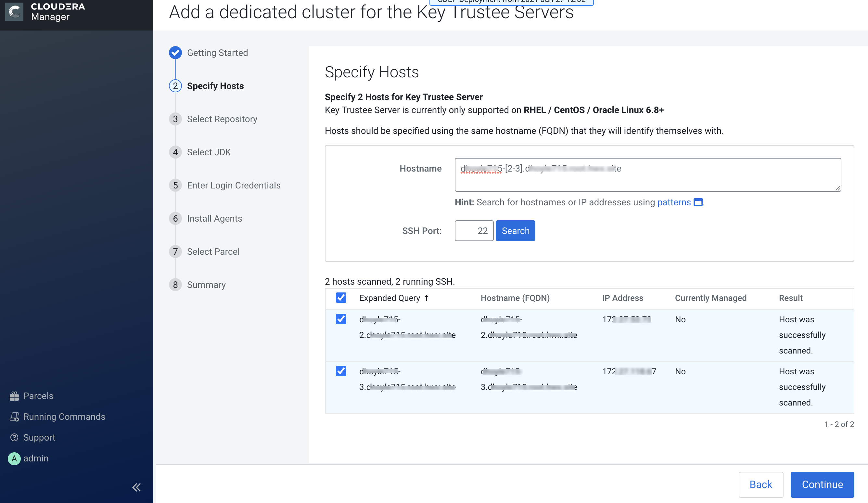Click 'No' managed value in second row
This screenshot has height=503, width=868.
tap(680, 371)
